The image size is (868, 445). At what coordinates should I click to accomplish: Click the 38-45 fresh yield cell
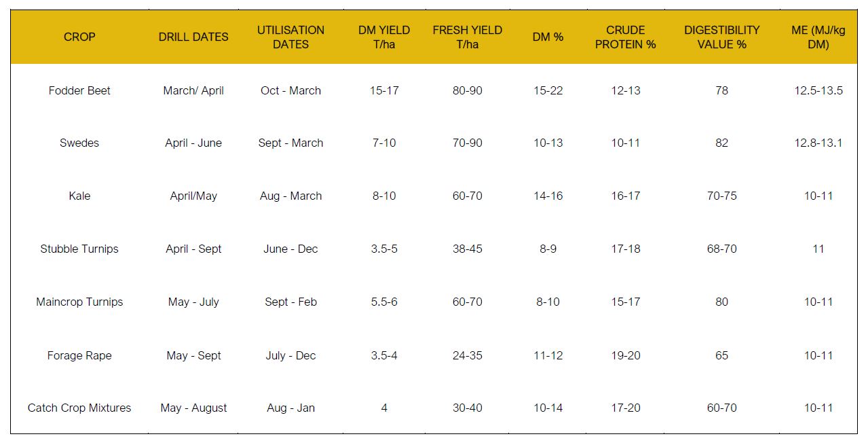point(467,249)
